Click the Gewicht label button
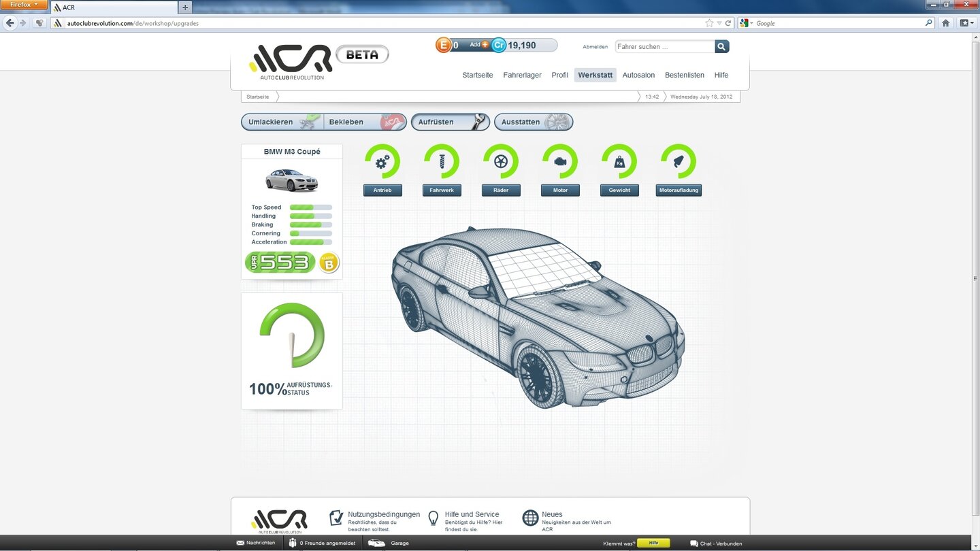Screen dimensions: 980x551 click(x=619, y=190)
